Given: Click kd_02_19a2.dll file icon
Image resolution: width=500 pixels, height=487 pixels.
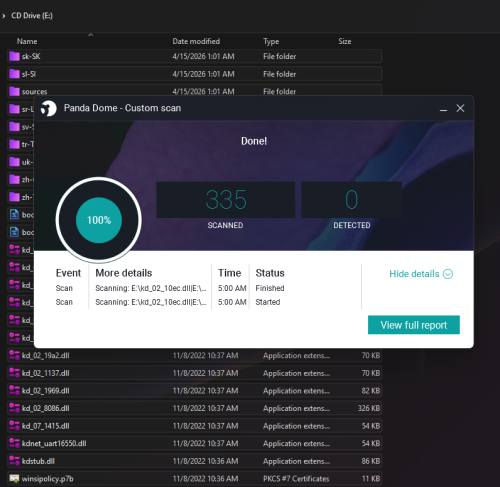Looking at the screenshot, I should click(14, 355).
